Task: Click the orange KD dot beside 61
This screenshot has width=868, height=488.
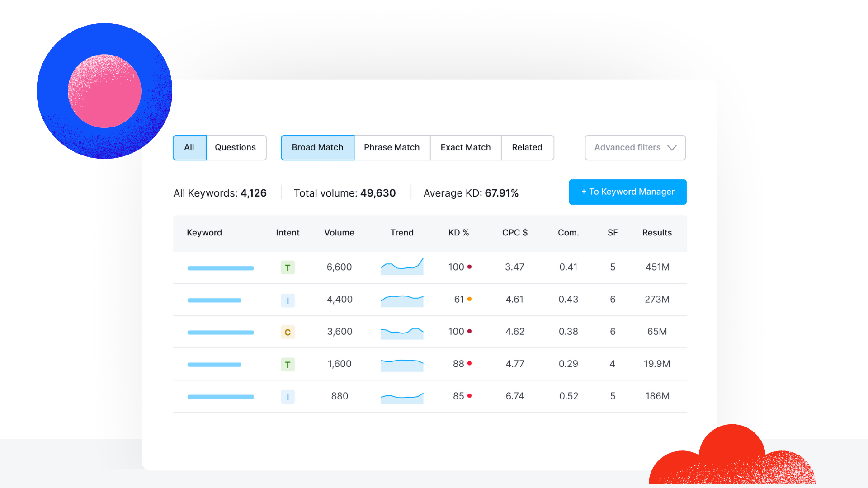Action: click(469, 299)
